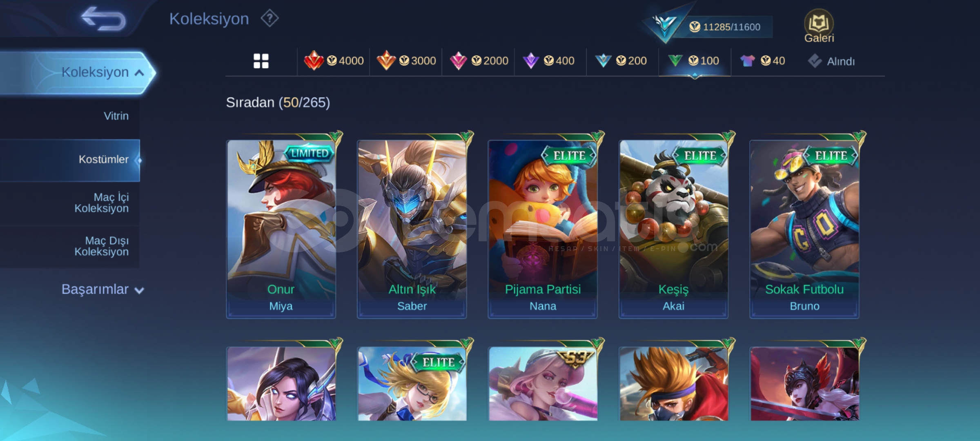
Task: Select the all-categories grid icon
Action: coord(261,61)
